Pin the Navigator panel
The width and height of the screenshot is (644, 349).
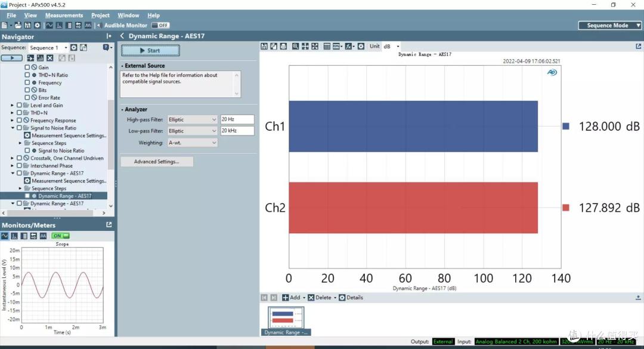click(109, 36)
